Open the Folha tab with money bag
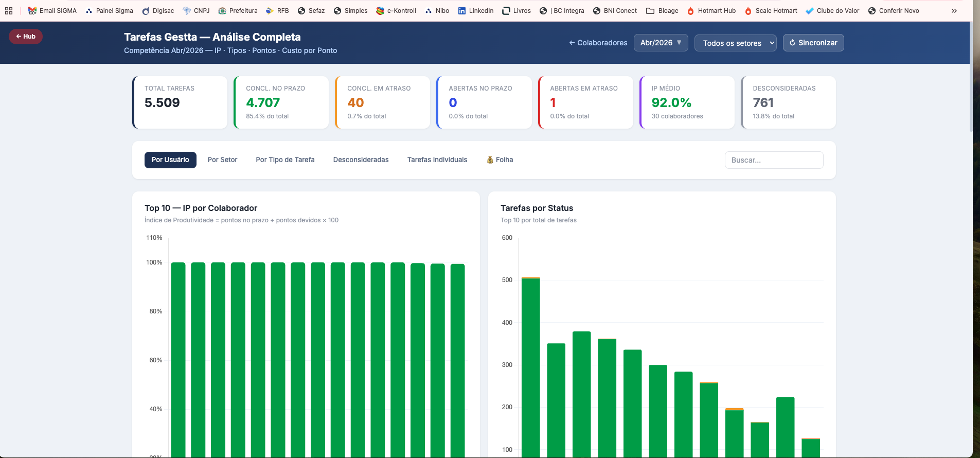980x458 pixels. click(x=500, y=160)
